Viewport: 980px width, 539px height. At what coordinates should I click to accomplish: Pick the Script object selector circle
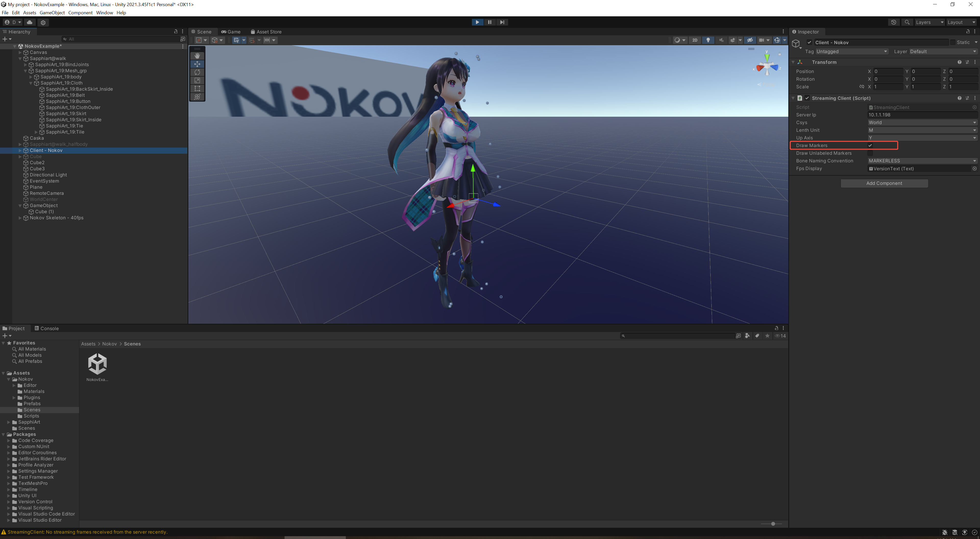[x=975, y=107]
